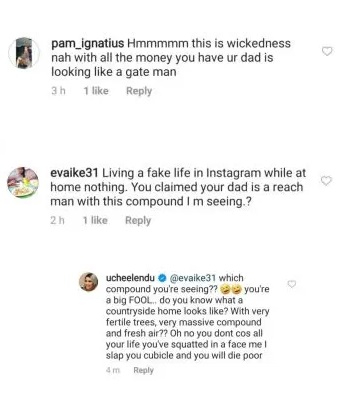This screenshot has height=403, width=364.
Task: Open the evaike31 username link
Action: coord(74,173)
